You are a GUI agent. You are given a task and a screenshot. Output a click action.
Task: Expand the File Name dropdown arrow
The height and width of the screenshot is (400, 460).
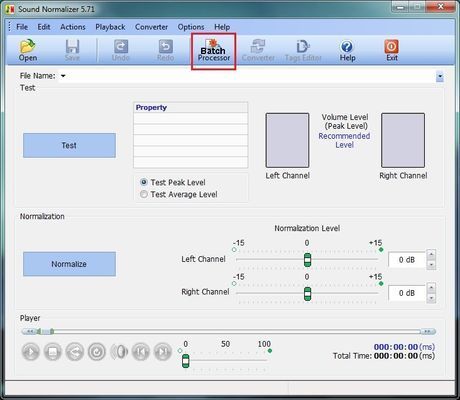pyautogui.click(x=440, y=76)
